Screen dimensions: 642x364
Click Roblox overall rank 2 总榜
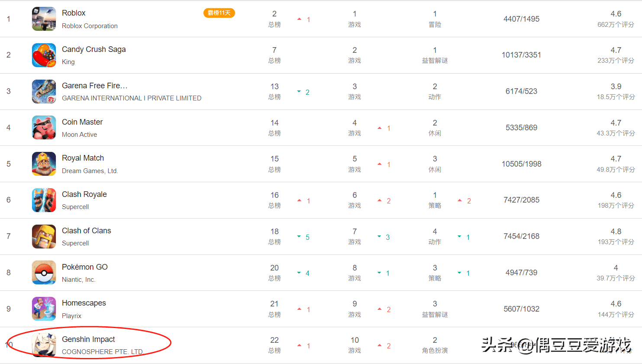[x=274, y=19]
